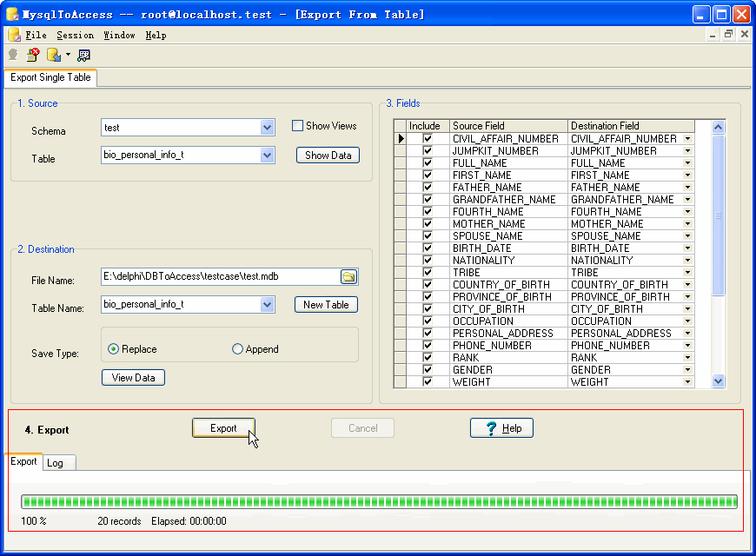Toggle the Show Views checkbox
This screenshot has height=556, width=756.
click(297, 126)
